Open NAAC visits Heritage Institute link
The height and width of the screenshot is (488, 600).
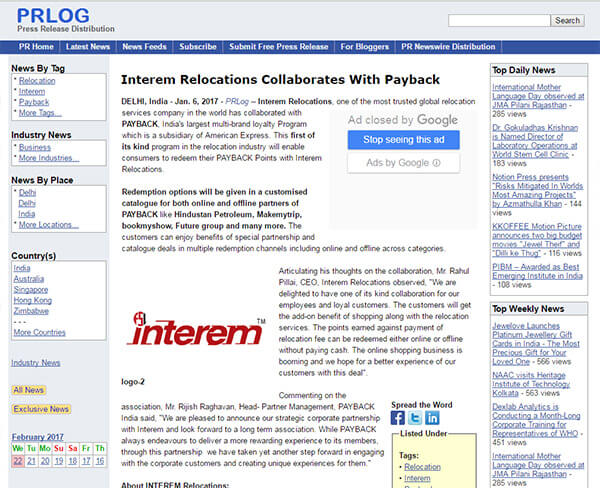pyautogui.click(x=531, y=384)
